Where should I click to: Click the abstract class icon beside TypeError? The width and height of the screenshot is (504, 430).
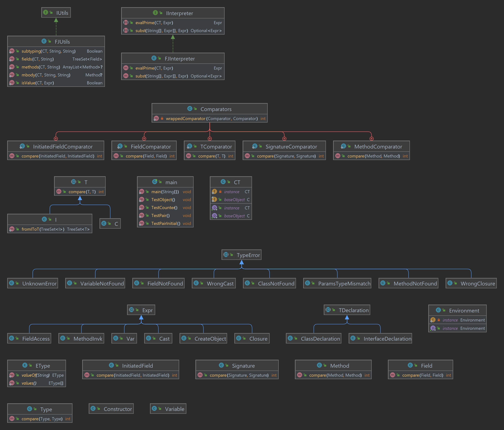[x=226, y=255]
